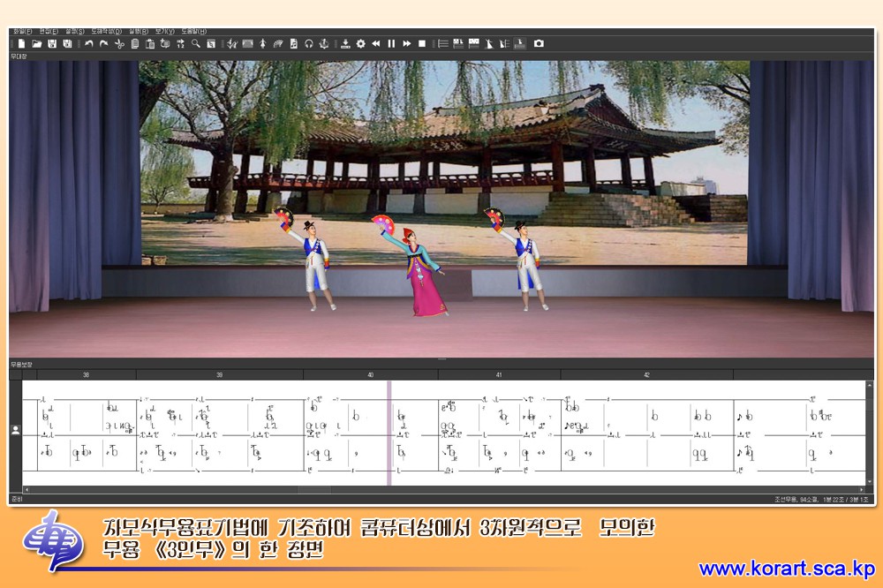Open the music file note icon
The width and height of the screenshot is (883, 588).
293,43
